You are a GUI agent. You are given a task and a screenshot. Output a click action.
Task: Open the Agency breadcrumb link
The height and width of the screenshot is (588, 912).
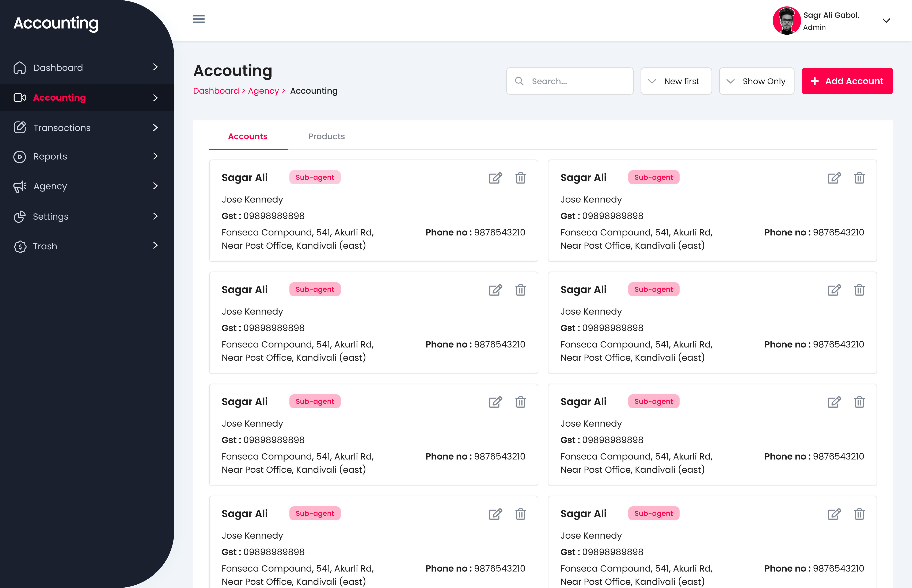263,91
